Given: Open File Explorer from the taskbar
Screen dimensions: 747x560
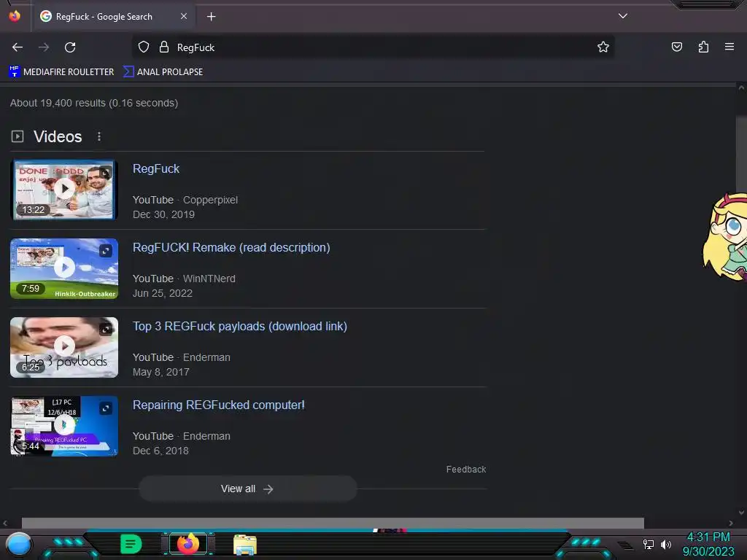Looking at the screenshot, I should coord(245,544).
